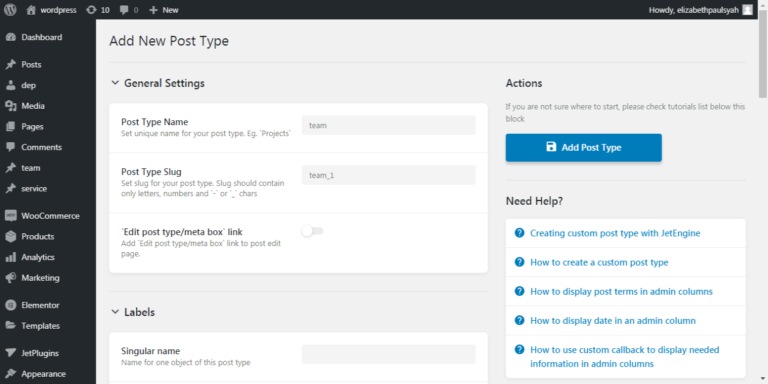Click the question icon beside How to display date

pyautogui.click(x=519, y=320)
